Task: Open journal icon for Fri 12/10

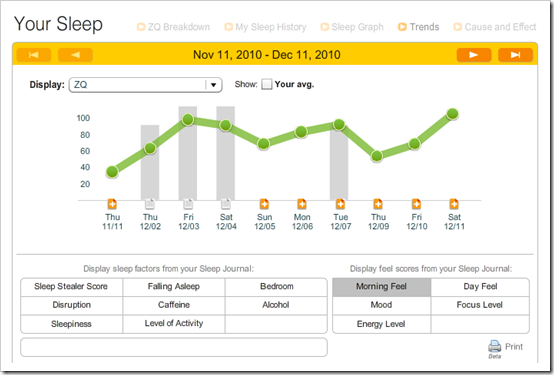Action: 416,204
